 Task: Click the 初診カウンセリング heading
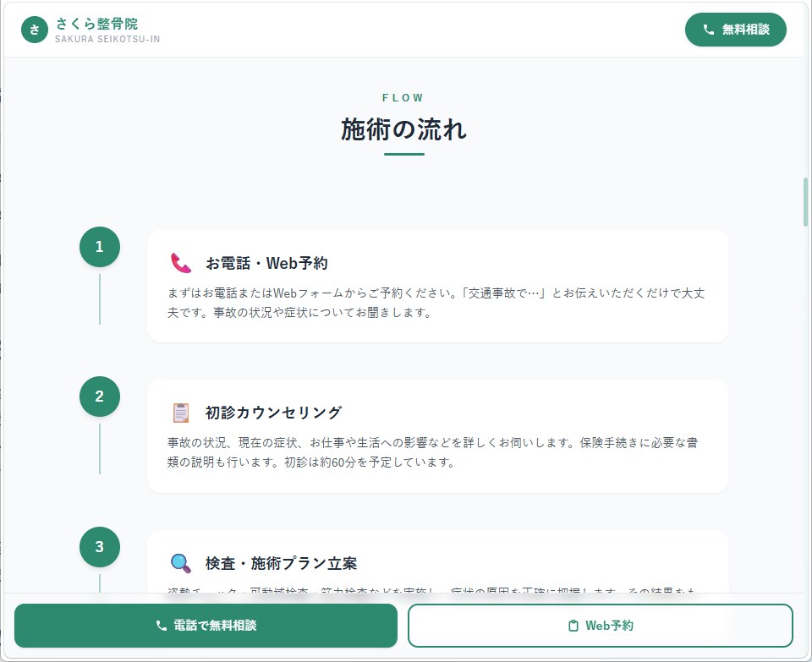click(x=273, y=413)
